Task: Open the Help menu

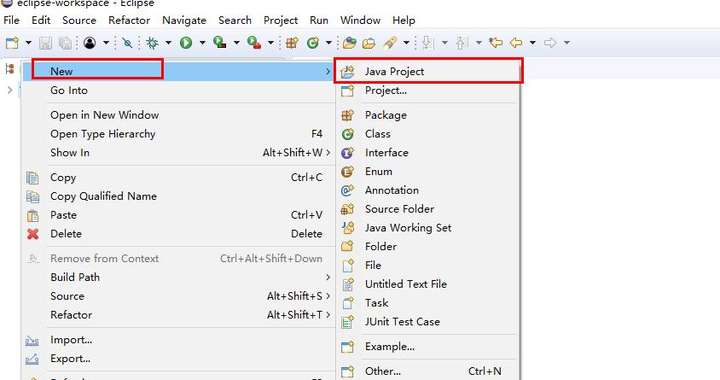Action: (404, 20)
